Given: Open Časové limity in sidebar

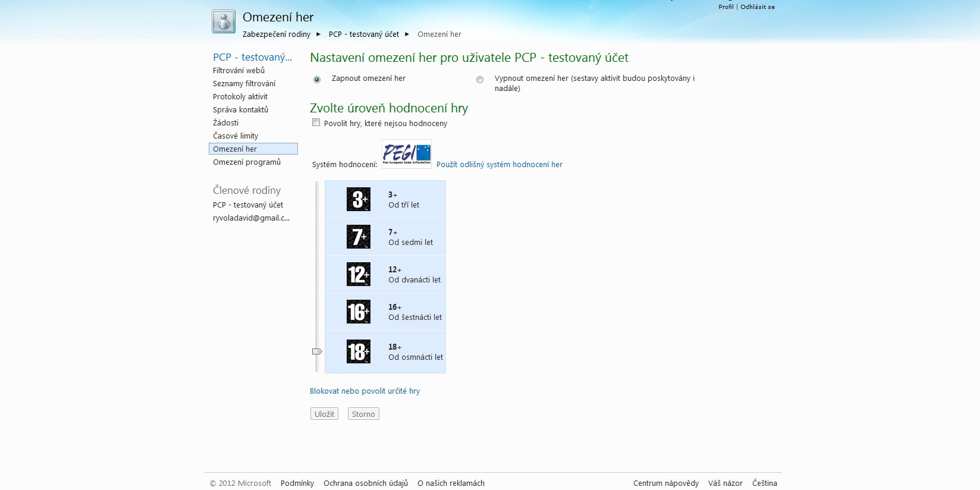Looking at the screenshot, I should click(x=235, y=136).
